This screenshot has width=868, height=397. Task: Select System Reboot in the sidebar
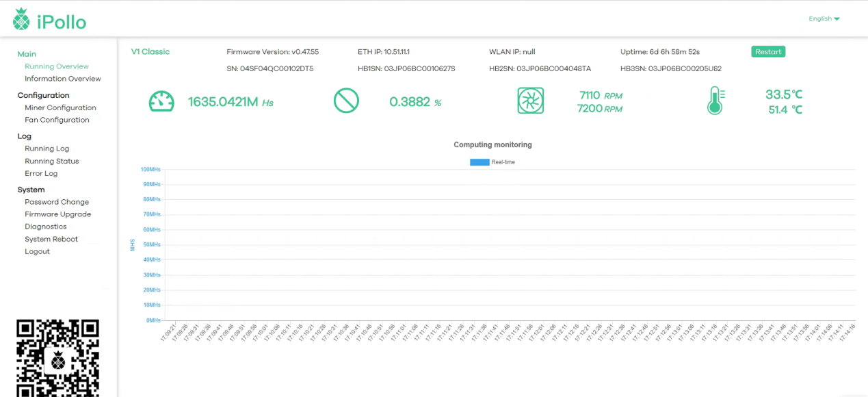click(x=51, y=239)
